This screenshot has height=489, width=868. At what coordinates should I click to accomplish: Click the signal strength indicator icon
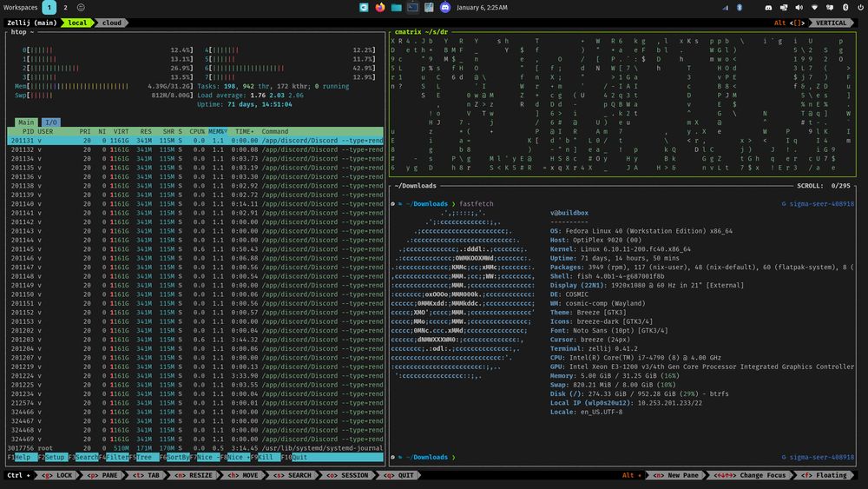(726, 7)
